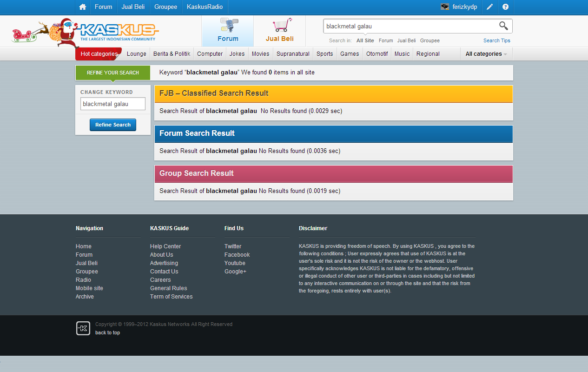
Task: Open footer Mobile site link
Action: click(89, 288)
